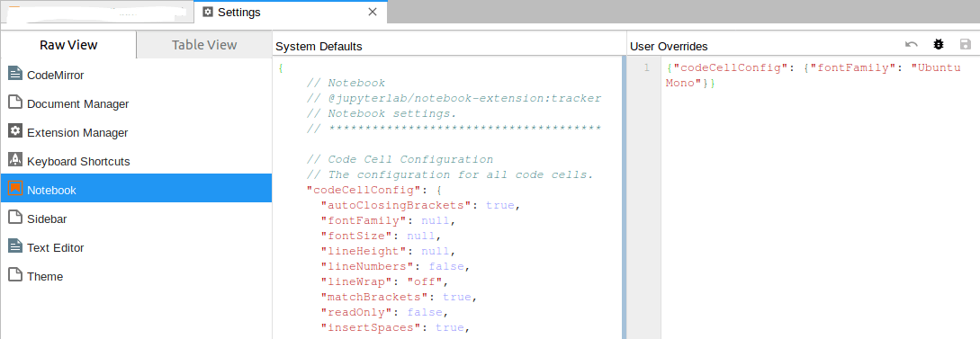Click the User Overrides heading
Screen dimensions: 980x339
pos(669,46)
